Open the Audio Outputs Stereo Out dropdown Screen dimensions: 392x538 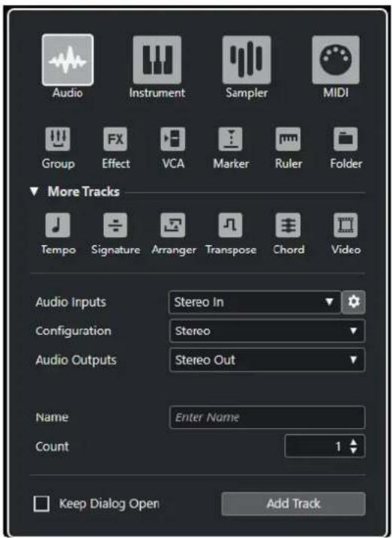pyautogui.click(x=267, y=360)
